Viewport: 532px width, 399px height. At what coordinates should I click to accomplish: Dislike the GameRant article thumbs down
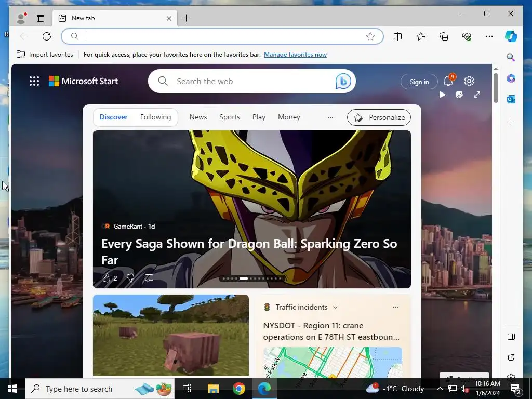[130, 278]
